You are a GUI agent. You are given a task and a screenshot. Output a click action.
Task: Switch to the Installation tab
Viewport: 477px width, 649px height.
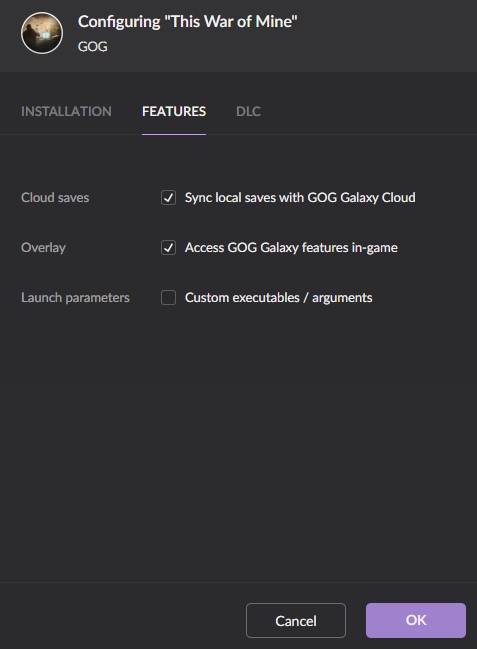point(66,111)
